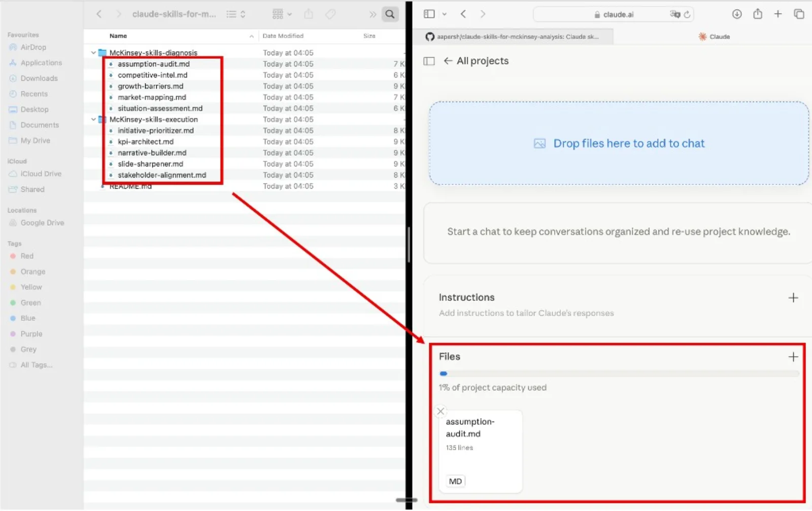Reload the claude.ai page
Image resolution: width=812 pixels, height=511 pixels.
point(687,15)
